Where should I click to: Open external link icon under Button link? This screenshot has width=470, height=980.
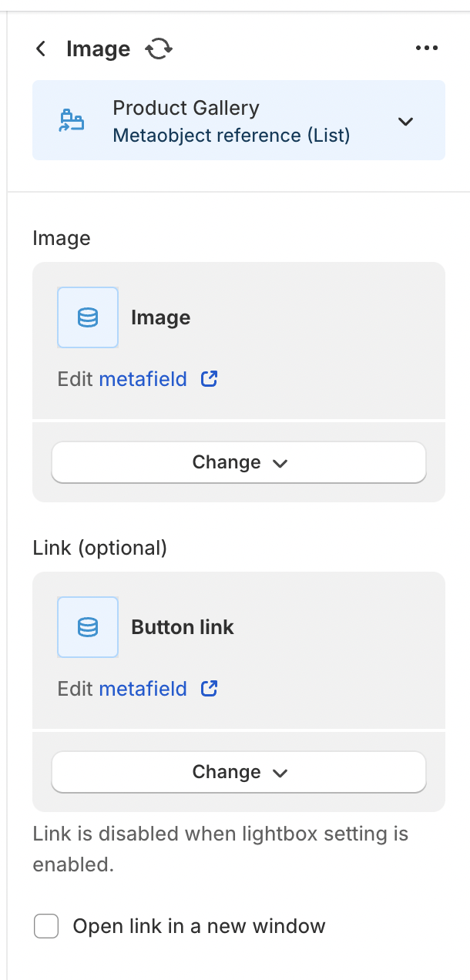209,689
